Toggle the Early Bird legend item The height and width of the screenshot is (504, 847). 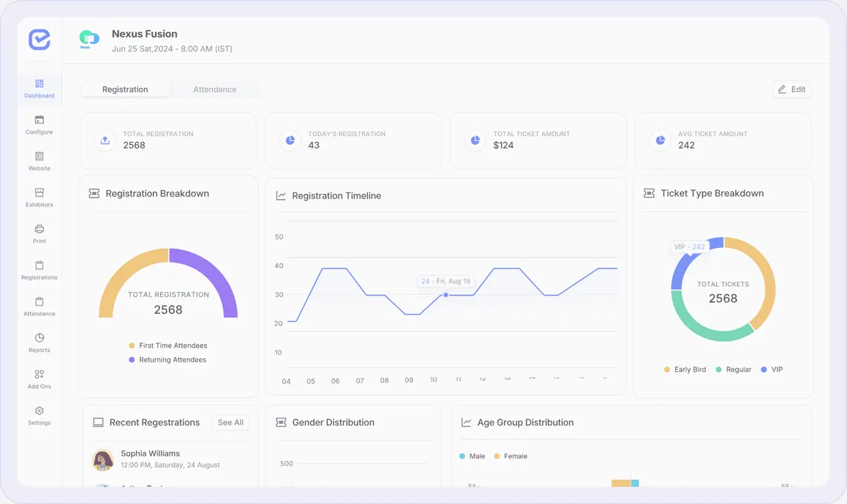(686, 370)
